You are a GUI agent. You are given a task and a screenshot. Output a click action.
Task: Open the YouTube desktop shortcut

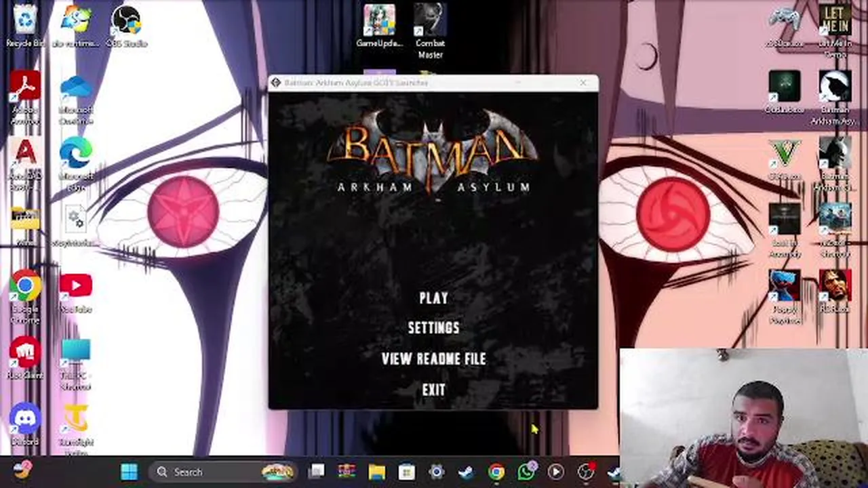point(76,293)
